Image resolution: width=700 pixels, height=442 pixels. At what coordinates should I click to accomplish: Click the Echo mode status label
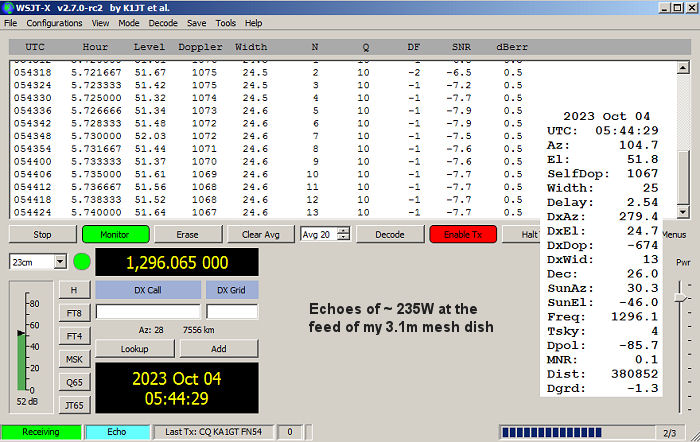[117, 432]
